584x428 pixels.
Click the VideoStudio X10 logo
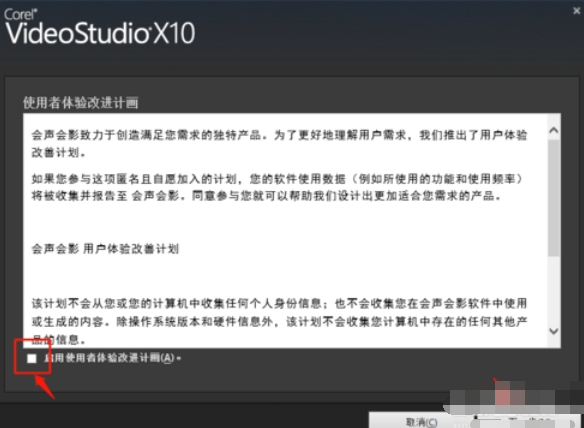pos(100,33)
